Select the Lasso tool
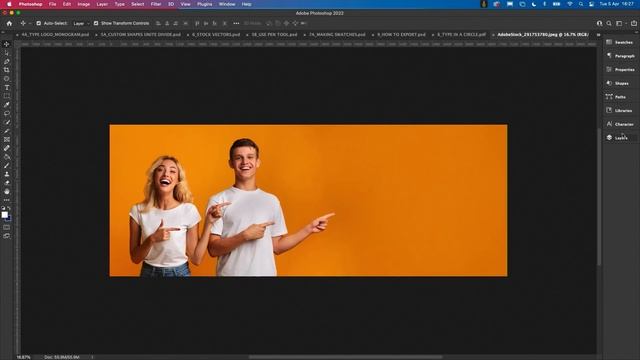Viewport: 640px width, 360px height. coord(7,113)
